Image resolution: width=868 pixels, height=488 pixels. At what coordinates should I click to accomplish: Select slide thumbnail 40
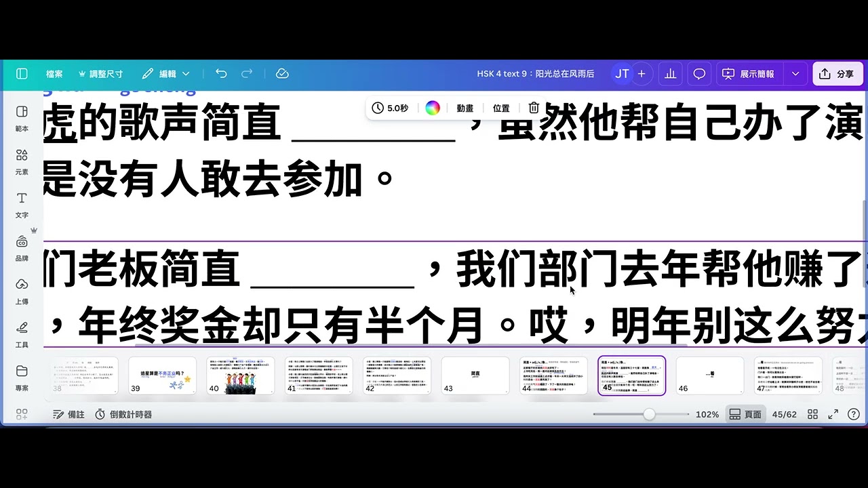241,375
